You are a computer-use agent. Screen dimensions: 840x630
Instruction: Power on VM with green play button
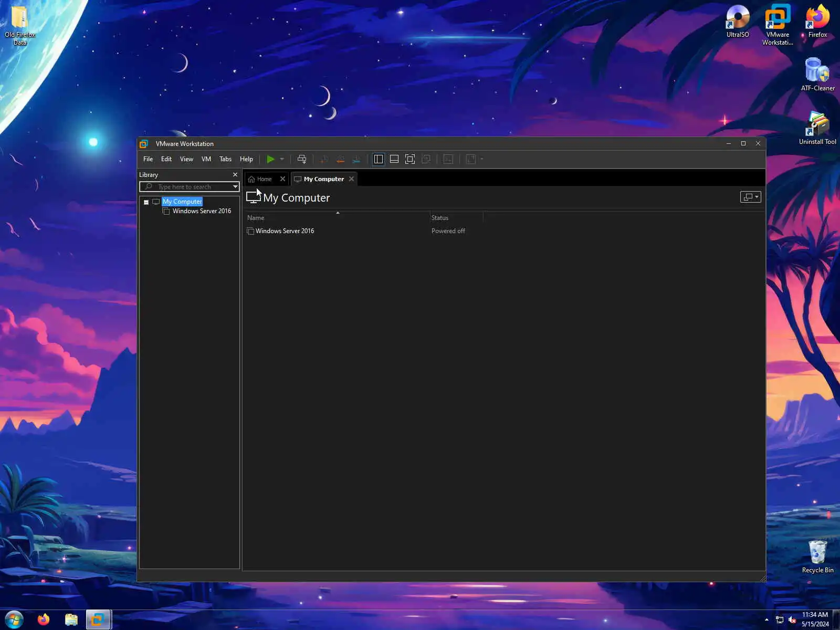coord(270,159)
